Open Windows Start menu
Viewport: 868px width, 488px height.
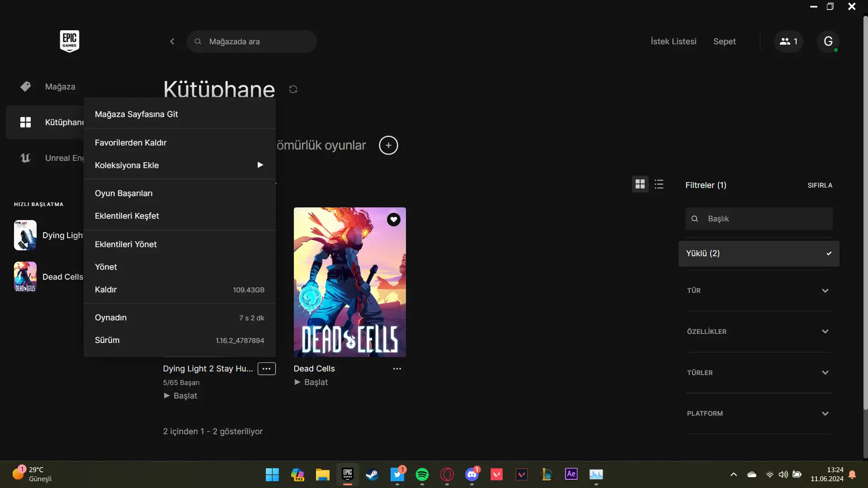coord(272,474)
